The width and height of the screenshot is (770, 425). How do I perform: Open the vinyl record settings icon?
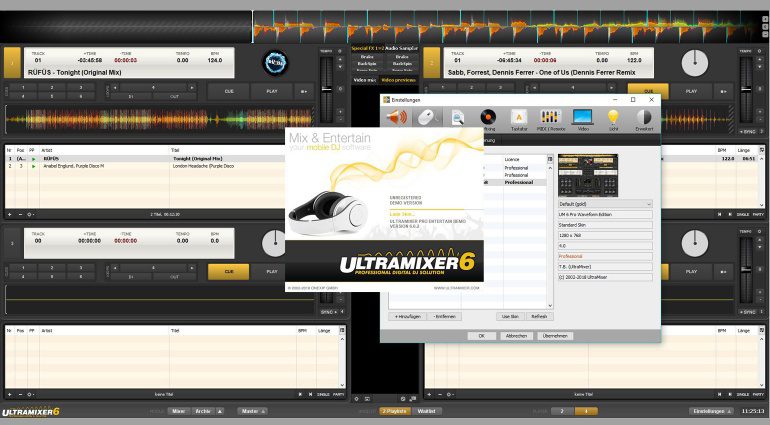[488, 118]
